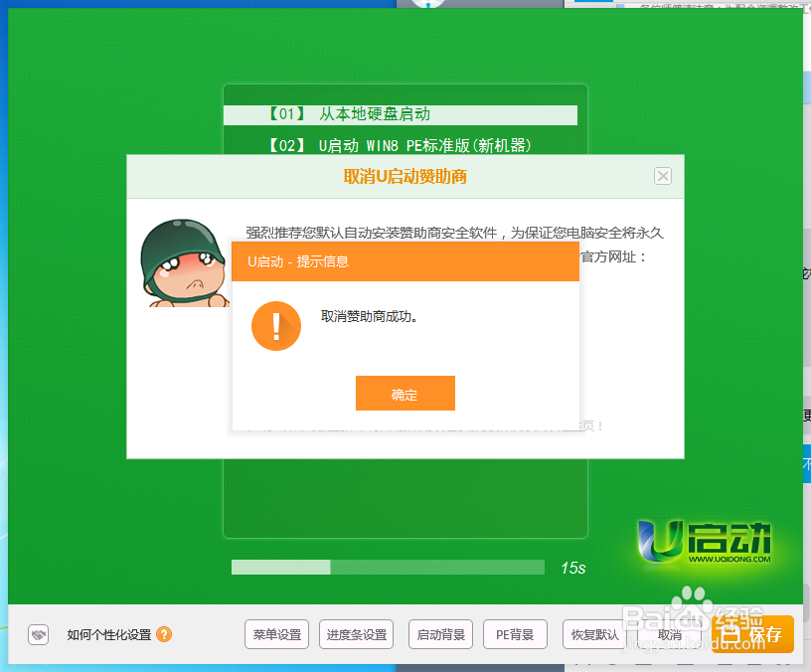The image size is (811, 672).
Task: Open 菜单设置 menu settings
Action: coord(276,634)
